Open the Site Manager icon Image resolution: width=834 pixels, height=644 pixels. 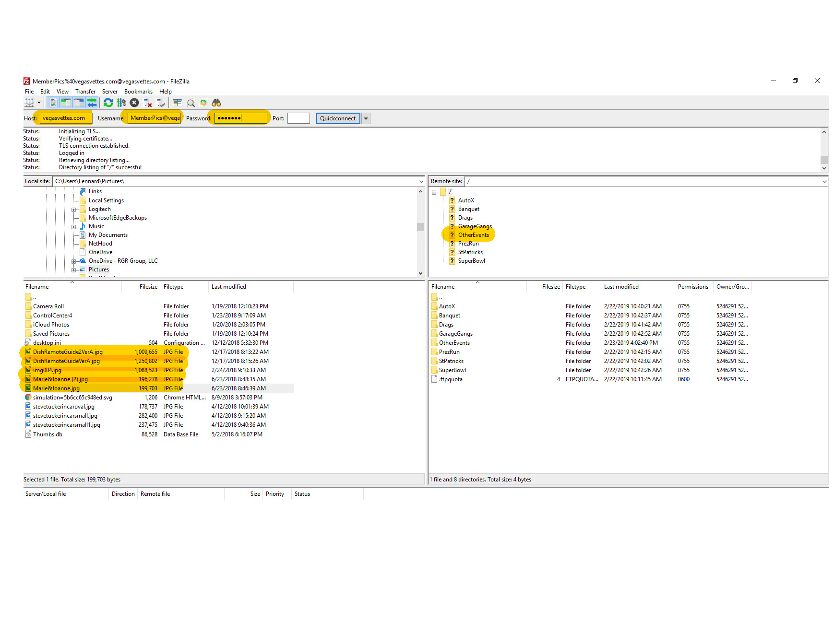coord(29,103)
